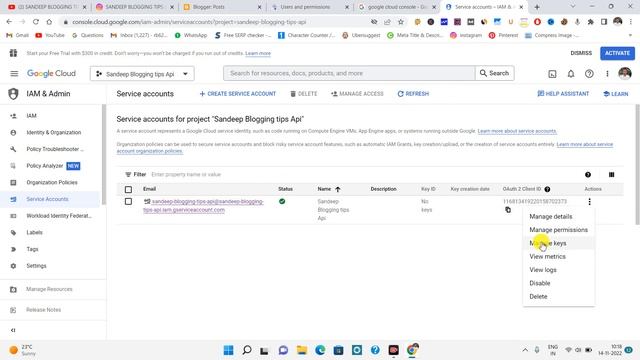Focus the search resources input field
The width and height of the screenshot is (640, 360).
point(349,73)
